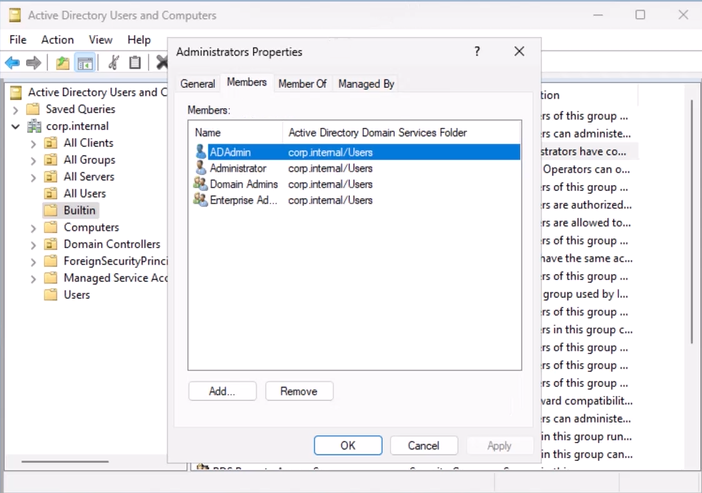Image resolution: width=702 pixels, height=493 pixels.
Task: Open the File menu
Action: point(18,40)
